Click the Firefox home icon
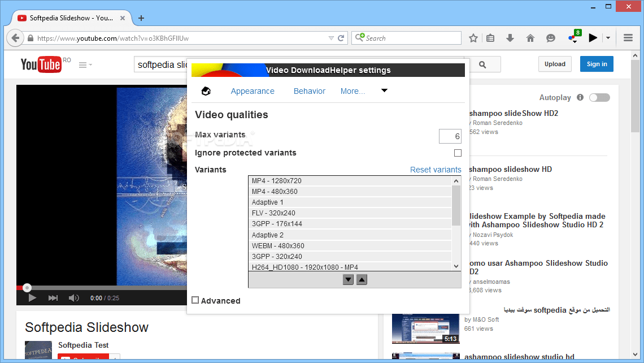This screenshot has height=363, width=644. pyautogui.click(x=530, y=37)
